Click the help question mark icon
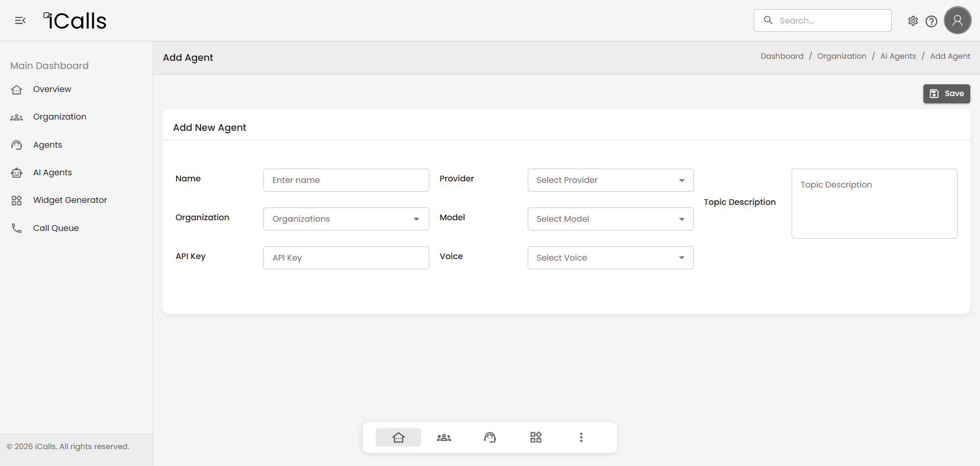Screen dimensions: 980x466 (931, 21)
